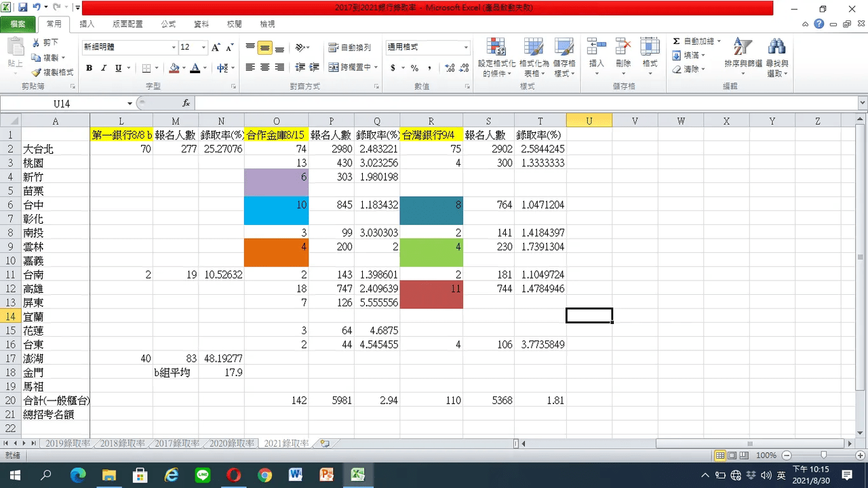Apply percent style to the cell
Image resolution: width=868 pixels, height=488 pixels.
click(x=414, y=68)
